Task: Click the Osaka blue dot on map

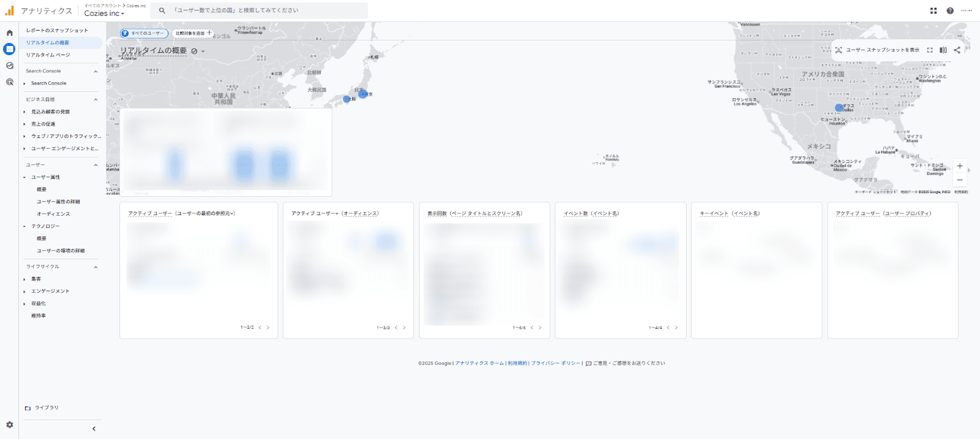Action: [x=347, y=99]
